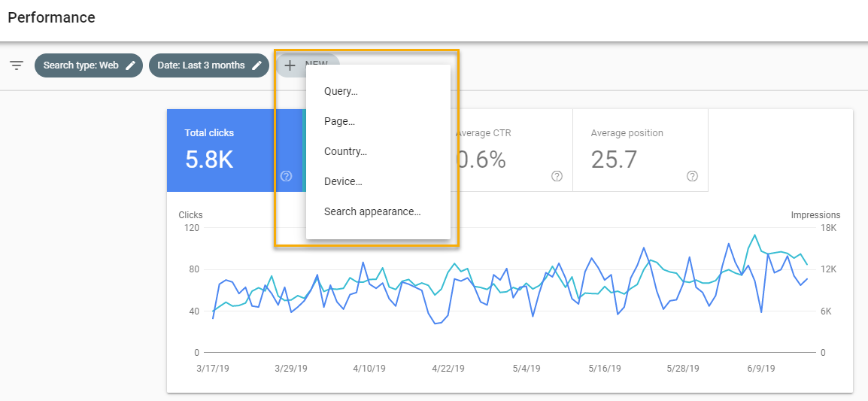The height and width of the screenshot is (401, 868).
Task: Click the Performance page heading
Action: pos(51,18)
